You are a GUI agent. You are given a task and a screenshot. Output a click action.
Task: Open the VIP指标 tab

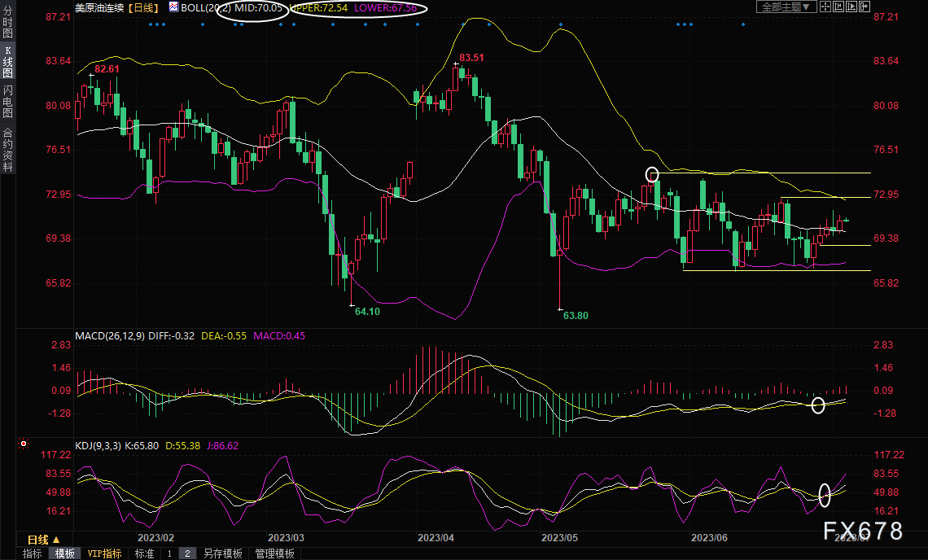[104, 553]
